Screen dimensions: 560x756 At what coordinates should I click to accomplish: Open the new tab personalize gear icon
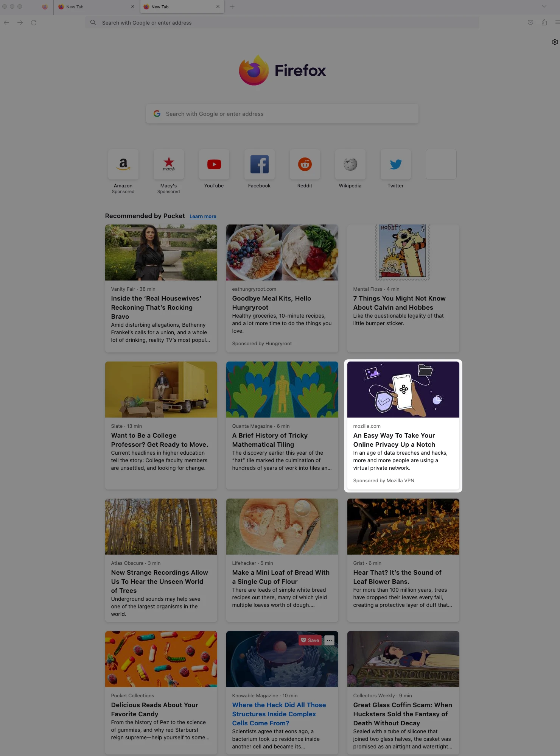(555, 42)
